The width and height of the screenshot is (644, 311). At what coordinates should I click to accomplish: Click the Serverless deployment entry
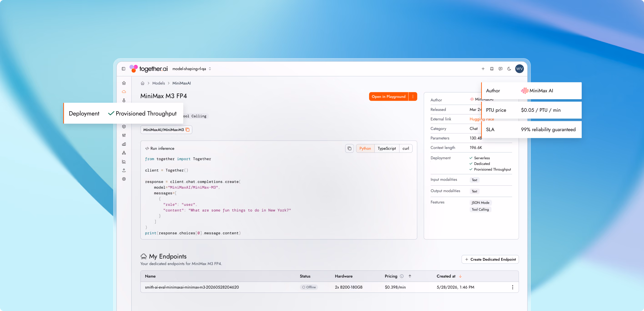click(479, 158)
